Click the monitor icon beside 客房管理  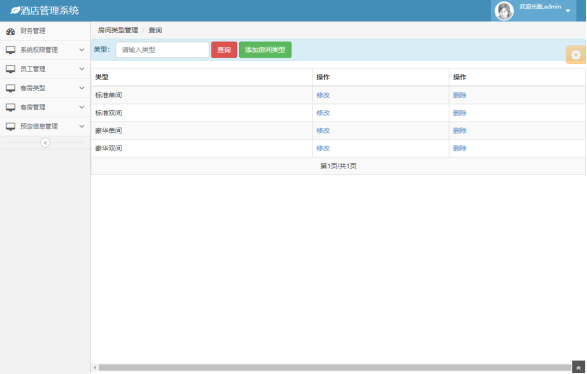coord(10,107)
